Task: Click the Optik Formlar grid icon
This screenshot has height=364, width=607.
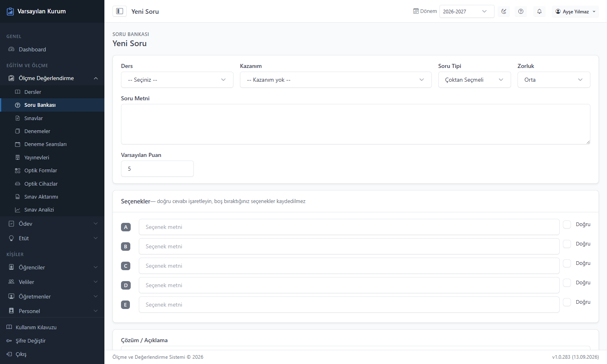Action: (x=17, y=171)
